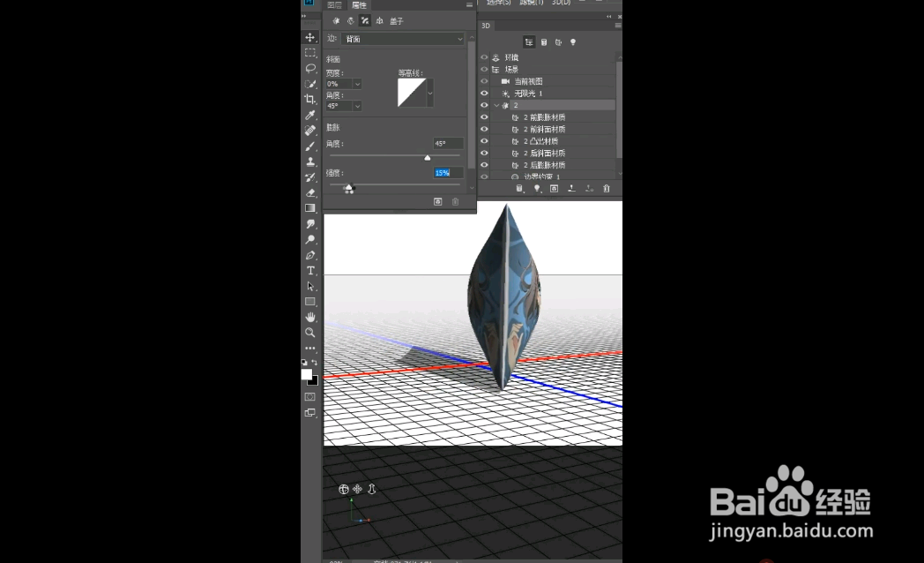Hide the 环境 entry in the 3D panel
The image size is (924, 563).
coord(484,58)
